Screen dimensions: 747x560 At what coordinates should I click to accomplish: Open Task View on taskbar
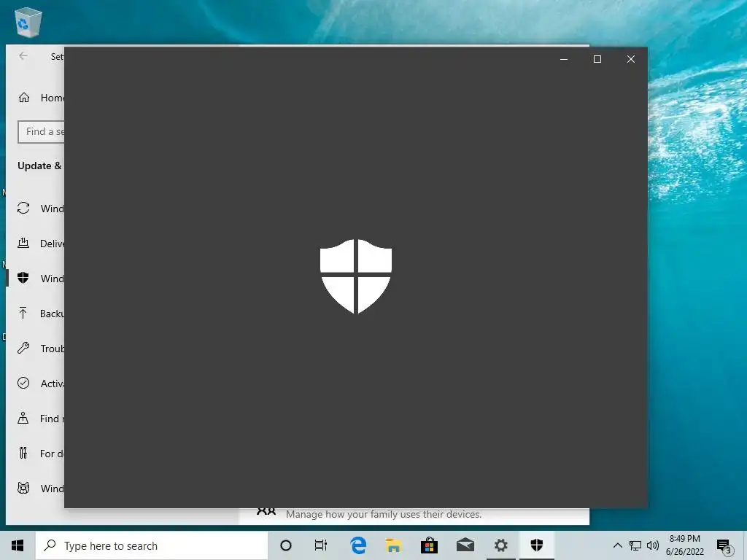[321, 545]
